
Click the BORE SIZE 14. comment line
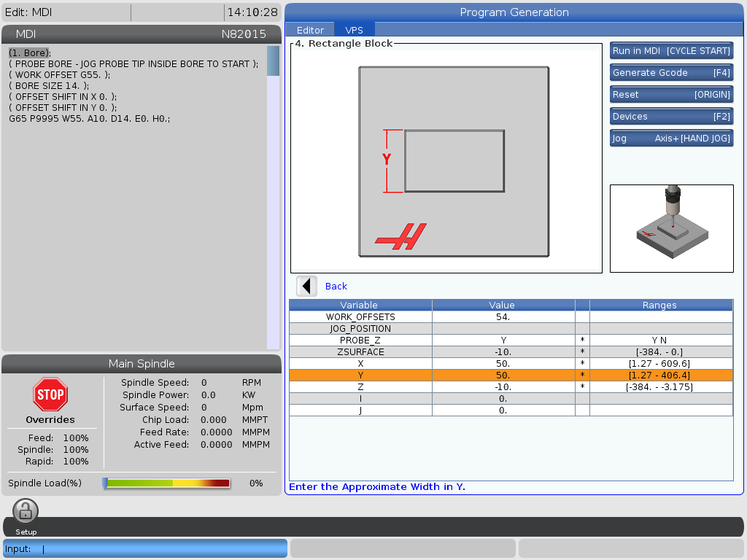point(49,86)
